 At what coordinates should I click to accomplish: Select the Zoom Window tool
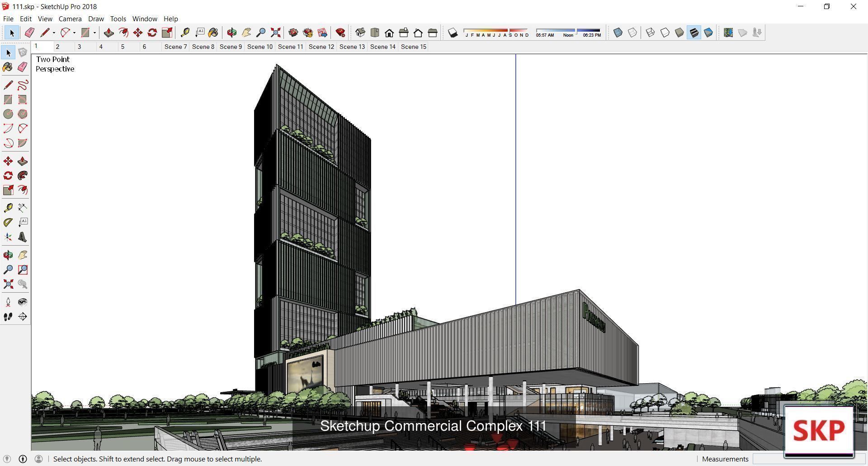coord(23,270)
